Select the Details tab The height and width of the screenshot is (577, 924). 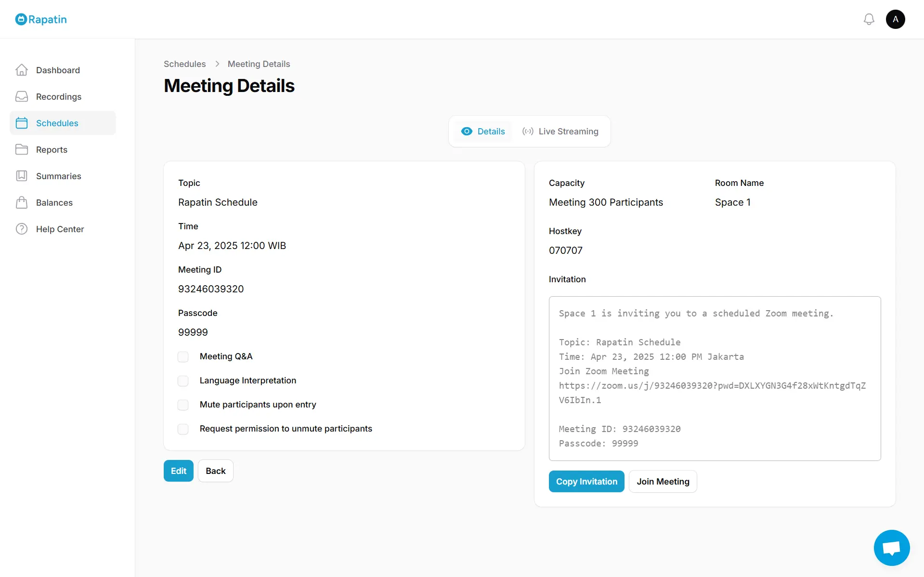tap(483, 131)
